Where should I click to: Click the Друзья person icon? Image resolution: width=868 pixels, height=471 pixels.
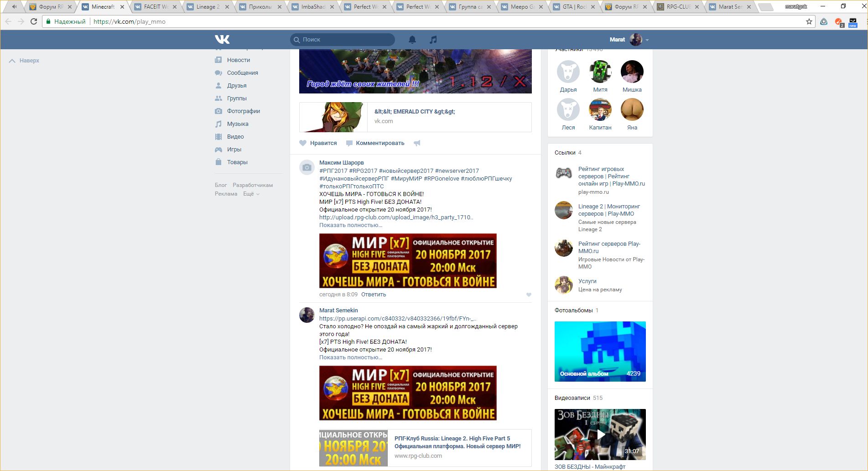pos(218,86)
